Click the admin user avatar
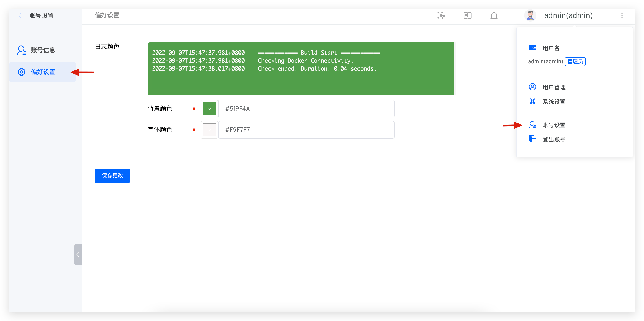 pos(530,15)
